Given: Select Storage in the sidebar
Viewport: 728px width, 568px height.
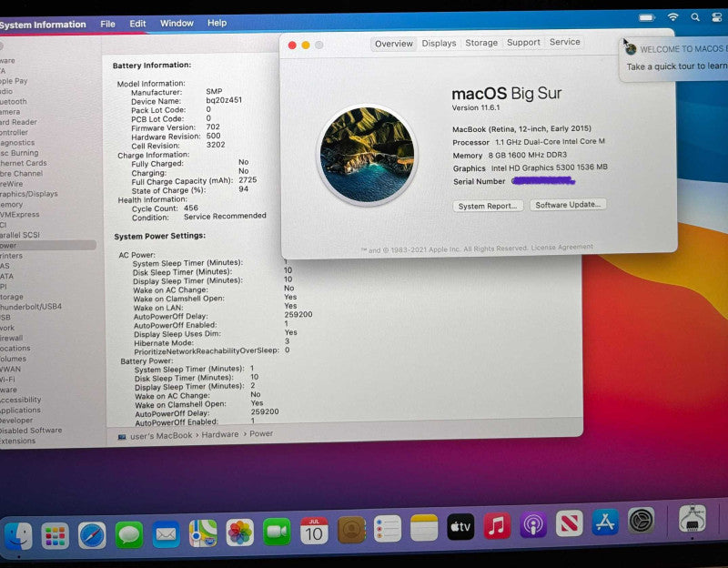Looking at the screenshot, I should (x=12, y=297).
